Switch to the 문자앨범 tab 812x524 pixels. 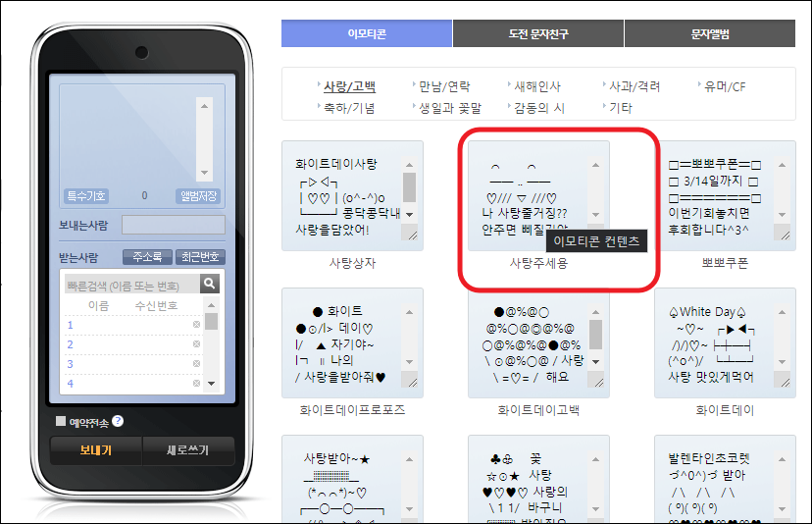pos(710,33)
